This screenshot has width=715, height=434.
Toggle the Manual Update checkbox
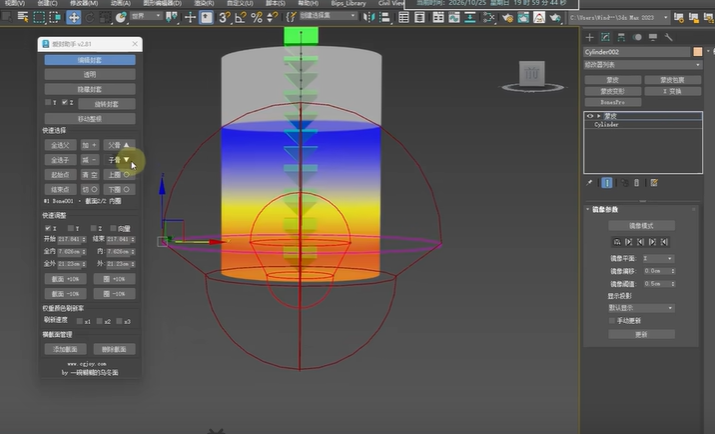(612, 321)
